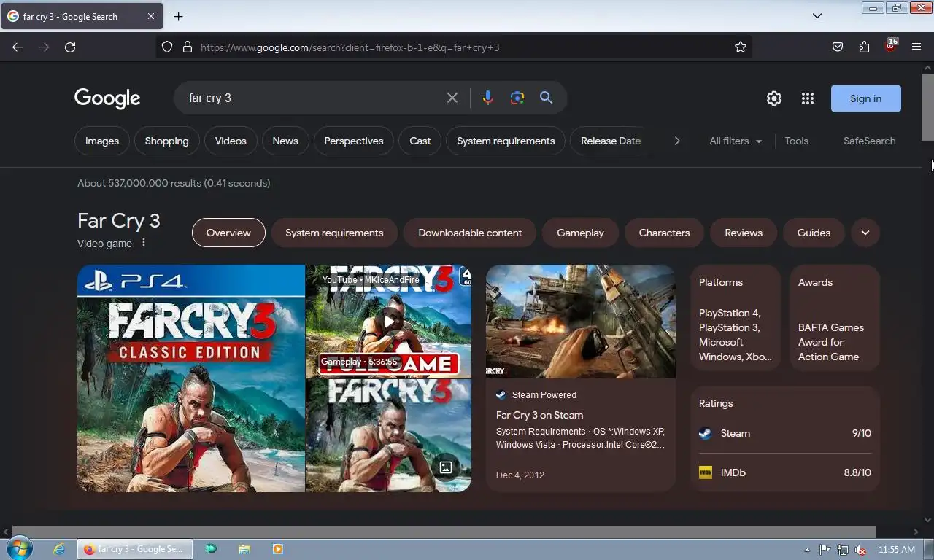The width and height of the screenshot is (934, 560).
Task: Open the Steam gameplay screenshot thumbnail
Action: pos(581,322)
